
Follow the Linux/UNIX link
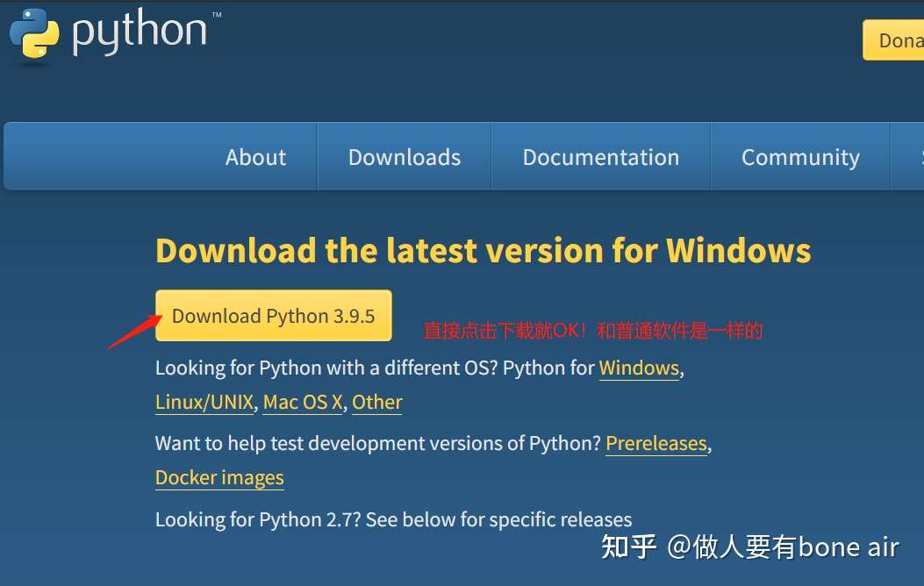[204, 403]
